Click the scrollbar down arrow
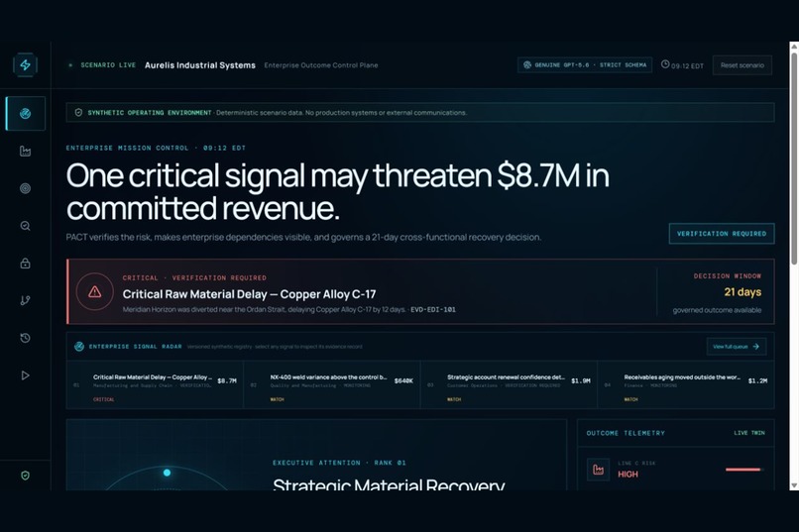The height and width of the screenshot is (532, 799). [794, 485]
